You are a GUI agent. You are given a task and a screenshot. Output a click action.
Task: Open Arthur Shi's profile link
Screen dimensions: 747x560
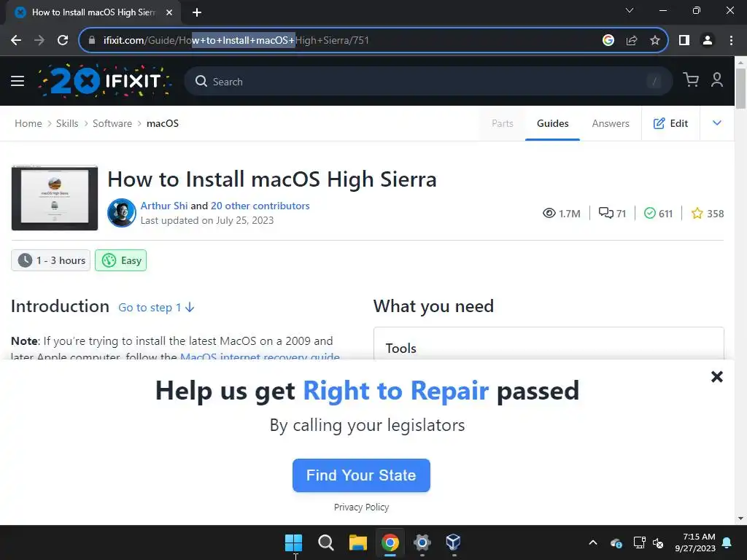pos(164,206)
